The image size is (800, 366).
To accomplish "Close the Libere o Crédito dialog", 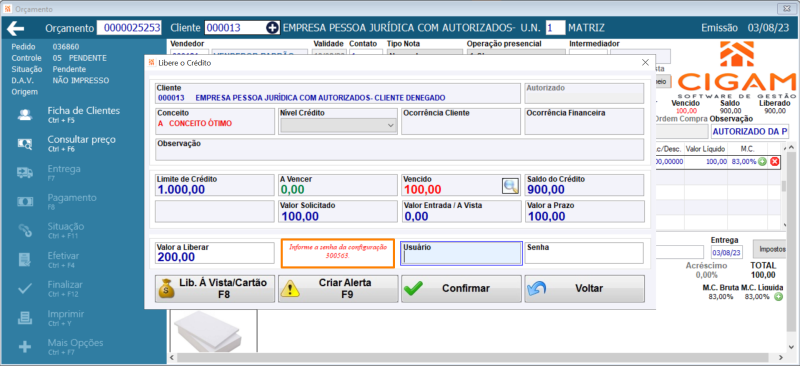I will coord(645,63).
